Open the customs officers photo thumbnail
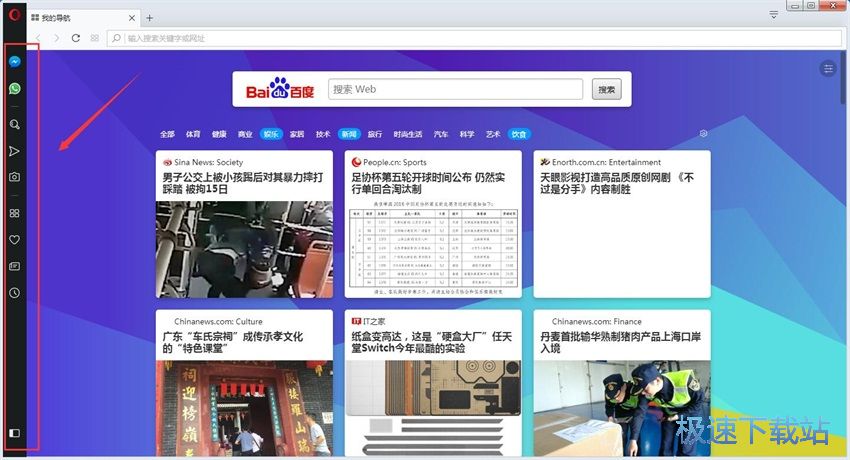This screenshot has width=850, height=460. point(622,409)
